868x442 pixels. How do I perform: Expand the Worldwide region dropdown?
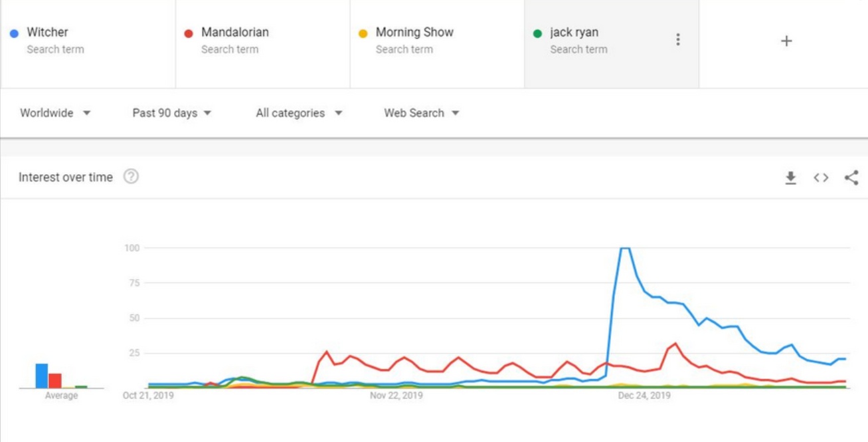click(x=55, y=113)
